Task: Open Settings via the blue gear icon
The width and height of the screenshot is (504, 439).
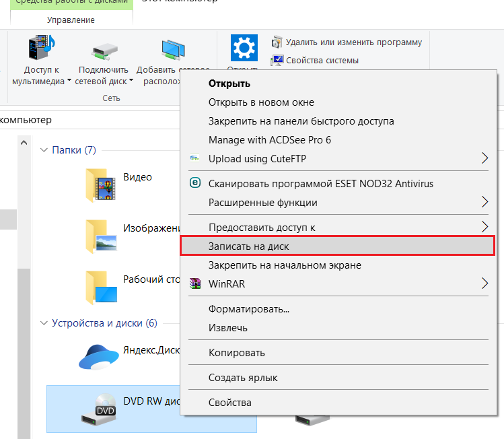Action: (244, 48)
